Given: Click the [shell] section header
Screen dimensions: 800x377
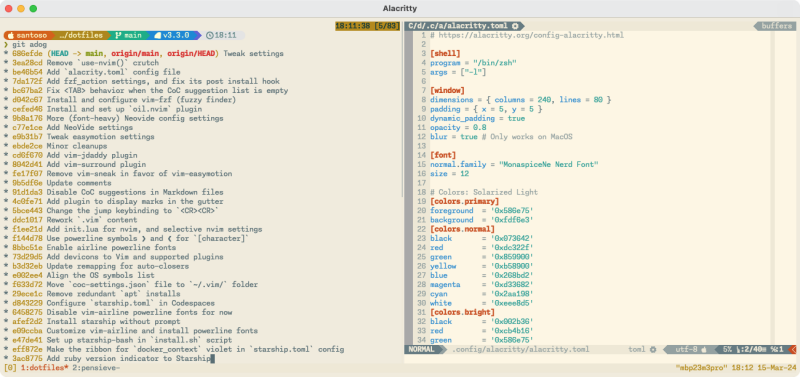Looking at the screenshot, I should coord(445,54).
